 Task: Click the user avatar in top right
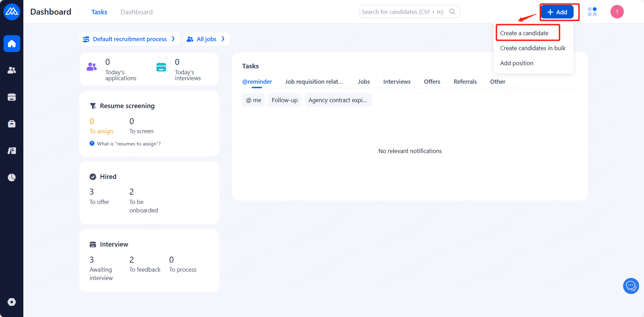(617, 12)
